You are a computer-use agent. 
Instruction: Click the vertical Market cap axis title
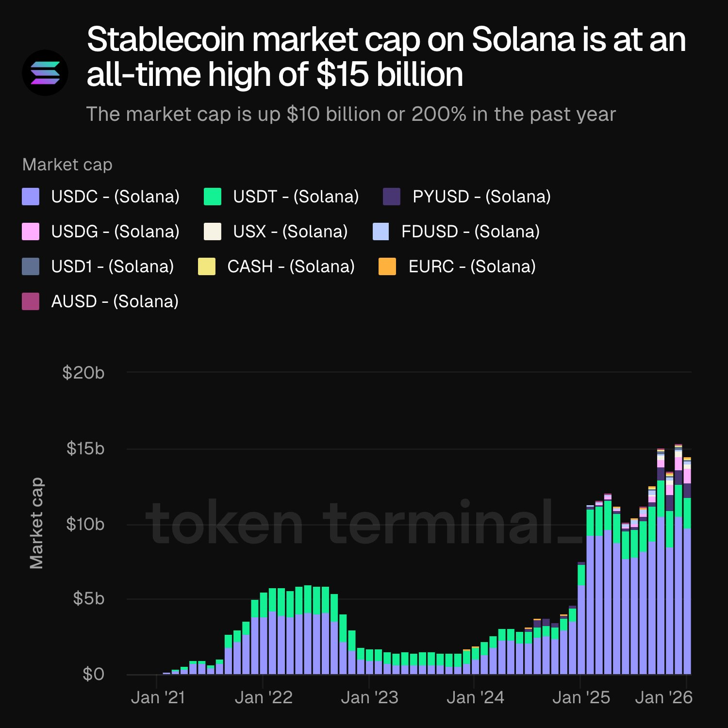pos(37,523)
